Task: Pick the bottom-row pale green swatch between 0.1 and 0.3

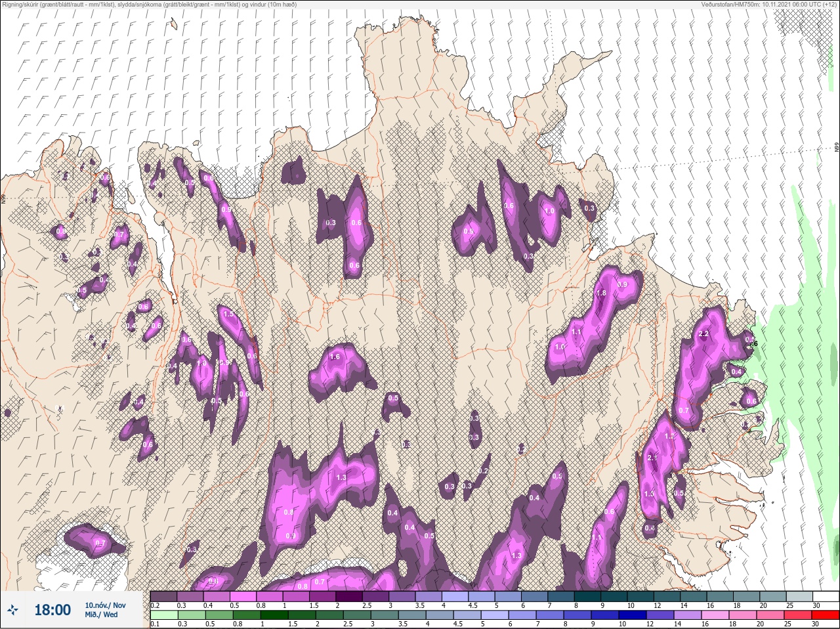Action: pos(164,615)
